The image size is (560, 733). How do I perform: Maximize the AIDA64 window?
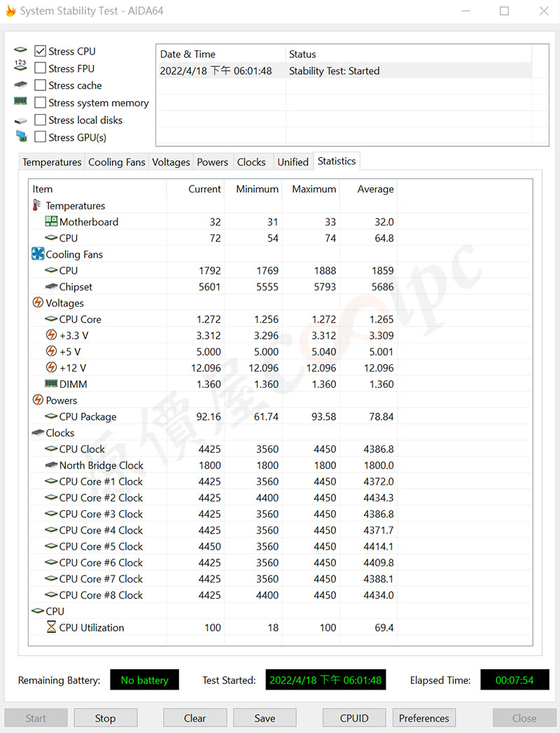pos(505,11)
